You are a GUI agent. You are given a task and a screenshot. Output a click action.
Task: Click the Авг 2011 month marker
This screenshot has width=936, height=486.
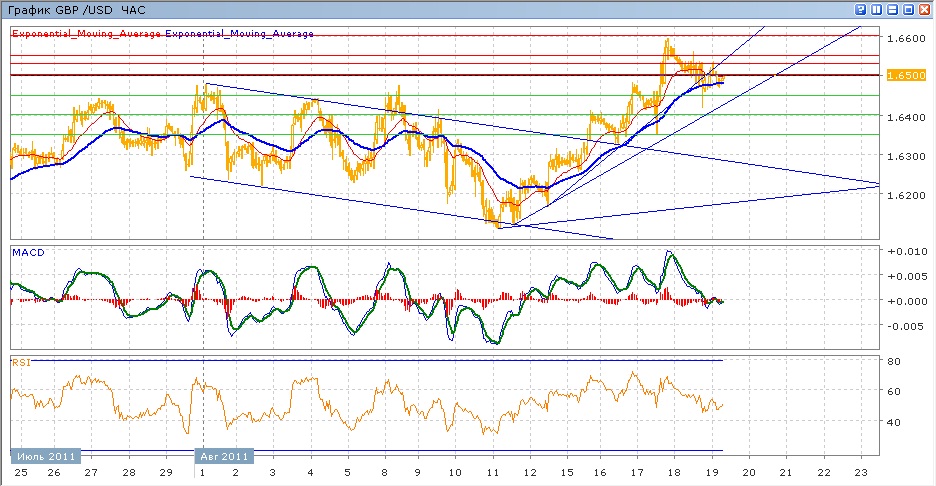point(226,455)
